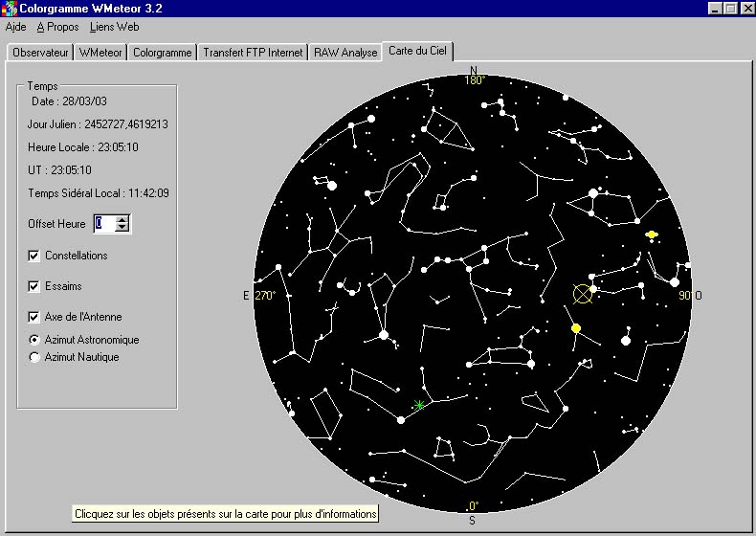Click the 90° west azimuth label
The image size is (756, 536).
click(x=685, y=295)
